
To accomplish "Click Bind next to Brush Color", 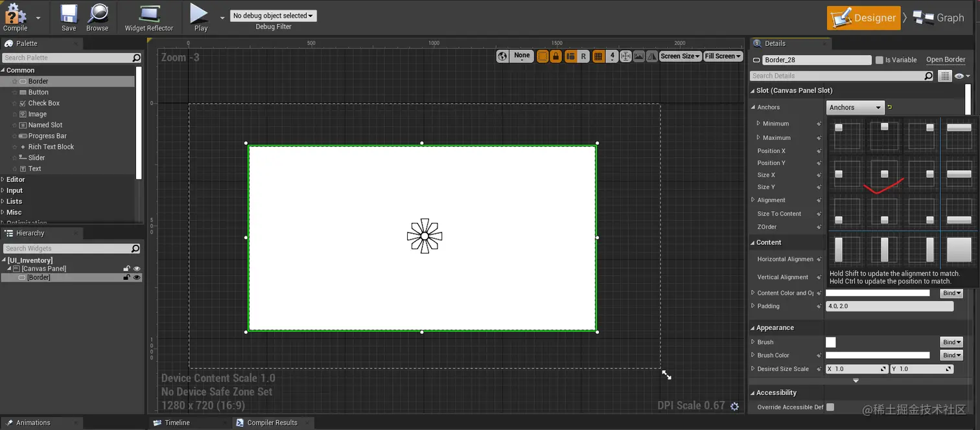I will [951, 355].
